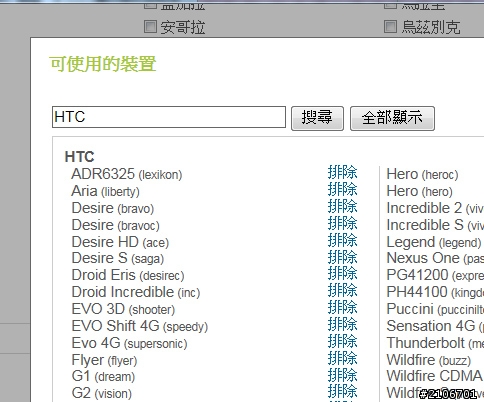Select the G2 (vision) device text
484x402 pixels.
[102, 393]
